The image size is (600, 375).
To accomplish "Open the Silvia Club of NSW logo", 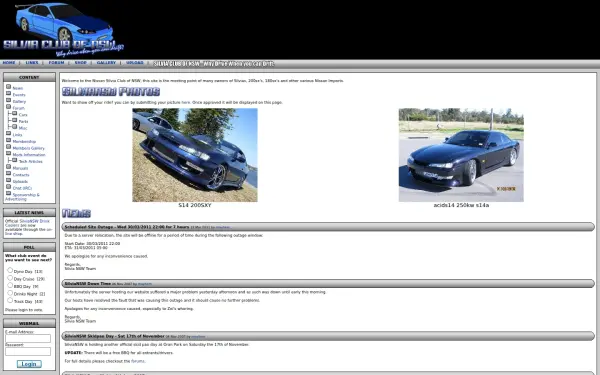I will pos(63,29).
